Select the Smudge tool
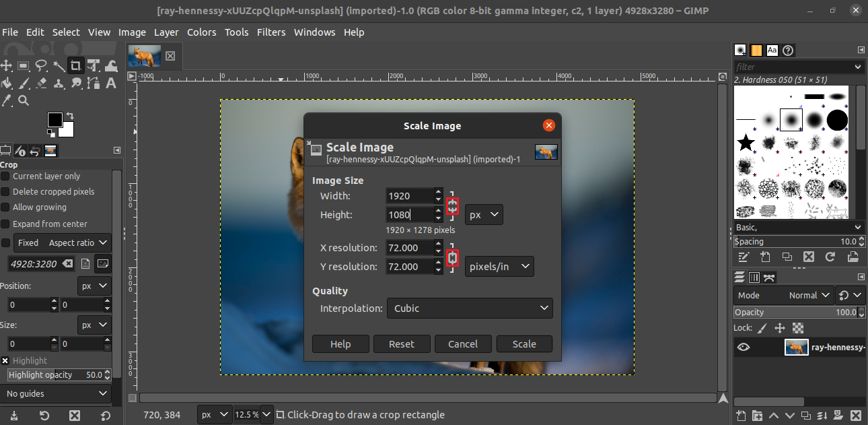 [x=76, y=83]
